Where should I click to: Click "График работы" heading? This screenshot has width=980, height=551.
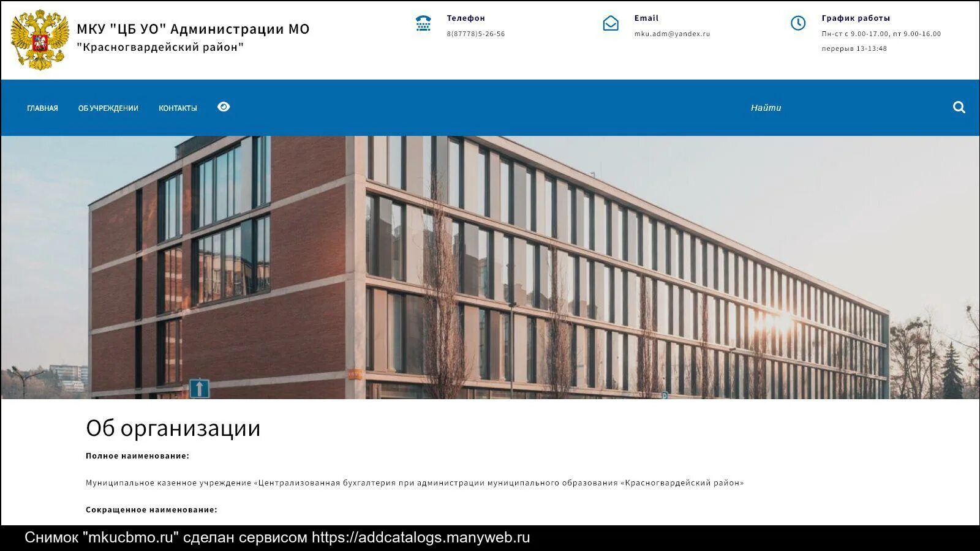coord(856,18)
